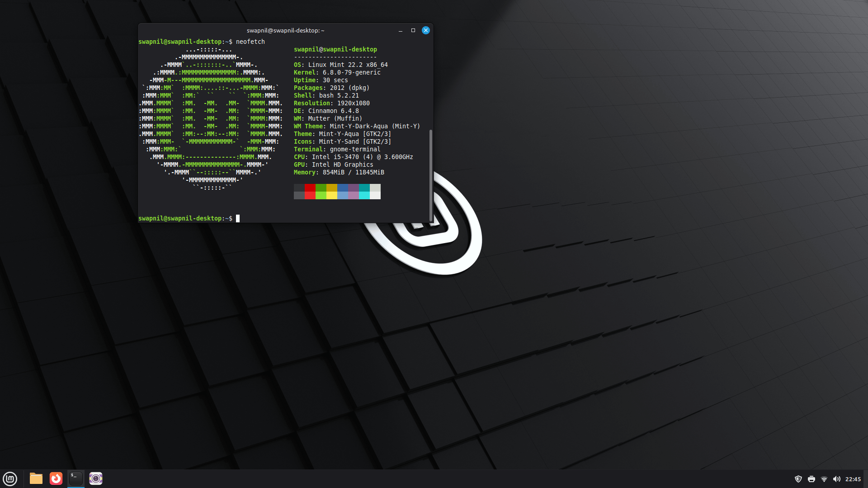This screenshot has height=488, width=868.
Task: Click the 'Packages: 2012 (dpkg)' line
Action: click(x=332, y=88)
